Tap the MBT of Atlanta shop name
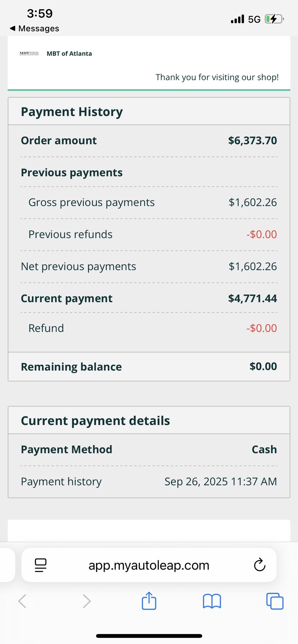This screenshot has height=644, width=298. [69, 54]
